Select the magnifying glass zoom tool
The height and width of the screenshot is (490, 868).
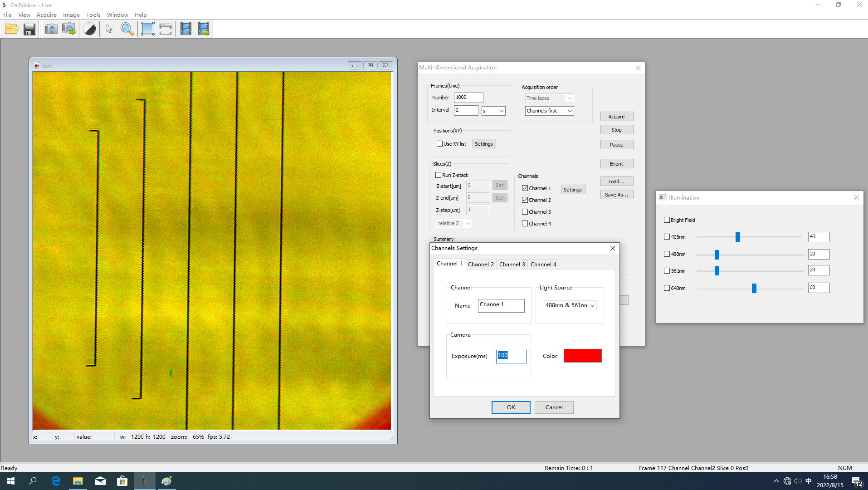pos(127,29)
